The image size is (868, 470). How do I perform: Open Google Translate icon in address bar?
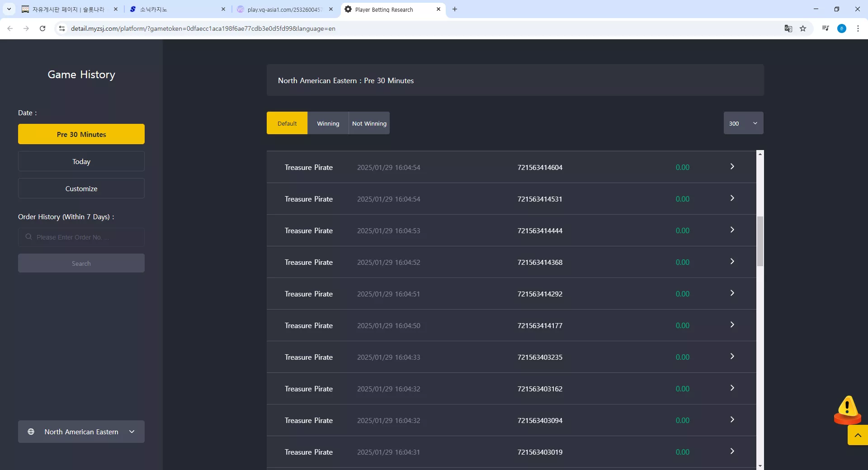[x=788, y=28]
